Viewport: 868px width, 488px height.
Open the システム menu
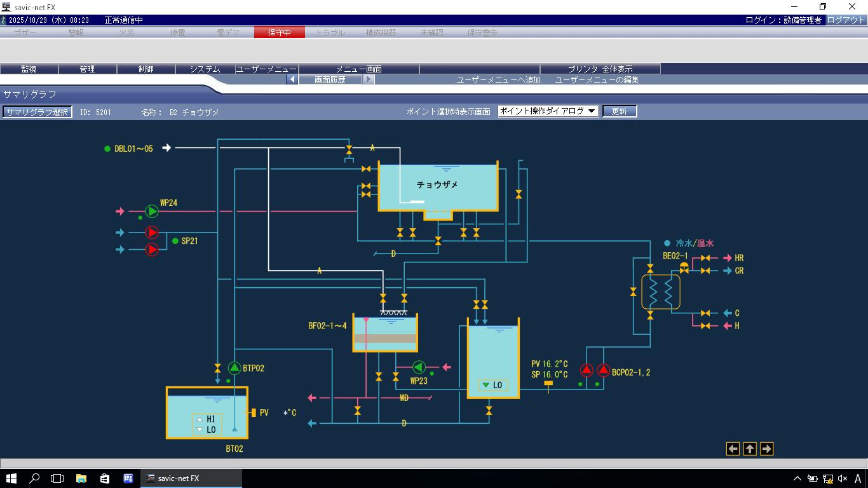point(205,69)
